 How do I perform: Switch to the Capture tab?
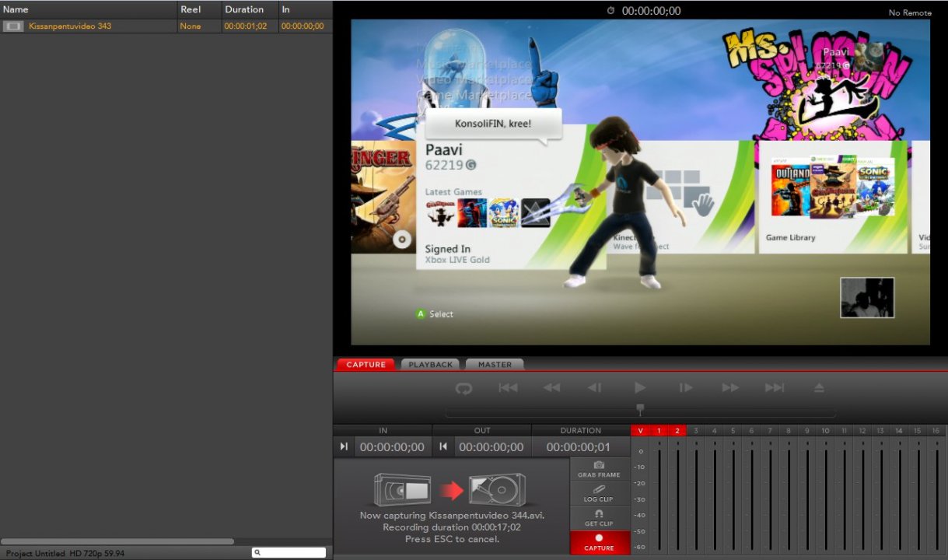pyautogui.click(x=366, y=364)
